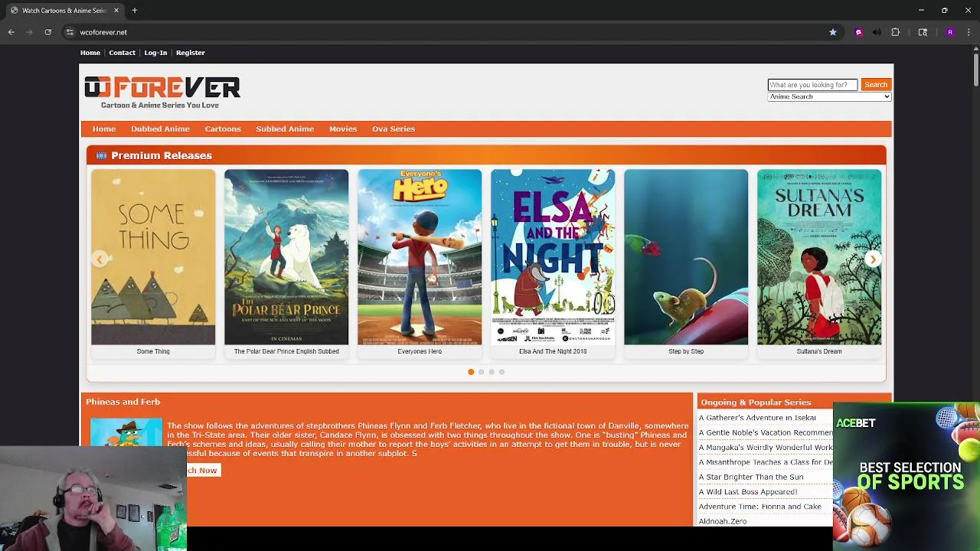This screenshot has height=551, width=980.
Task: Open 'Adventure Time: Fionna and Cake'
Action: (x=759, y=507)
